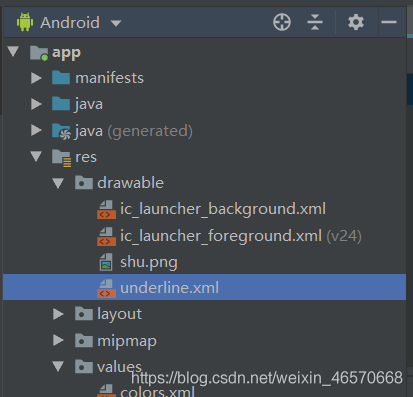Click the mipmap folder icon

pos(84,340)
